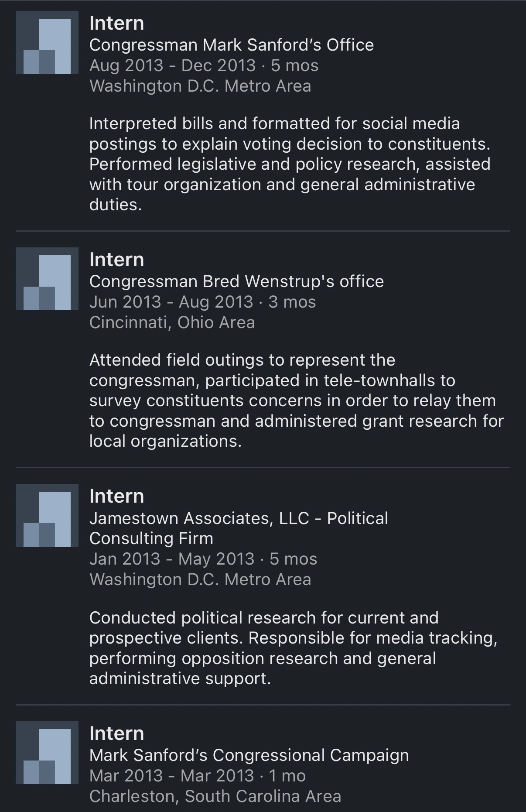Image resolution: width=526 pixels, height=812 pixels.
Task: Click Intern title above Jamestown Associates
Action: pyautogui.click(x=116, y=497)
